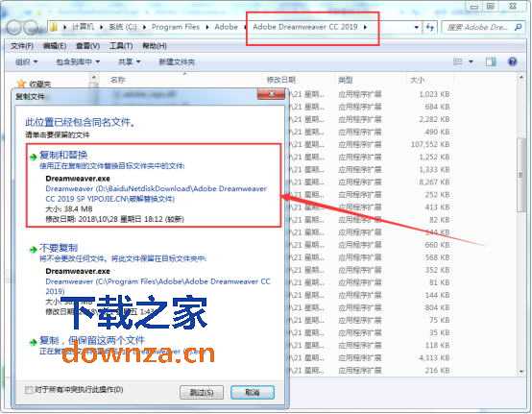
Task: Expand the arrow after 系统 (C:) breadcrumb
Action: (x=144, y=27)
